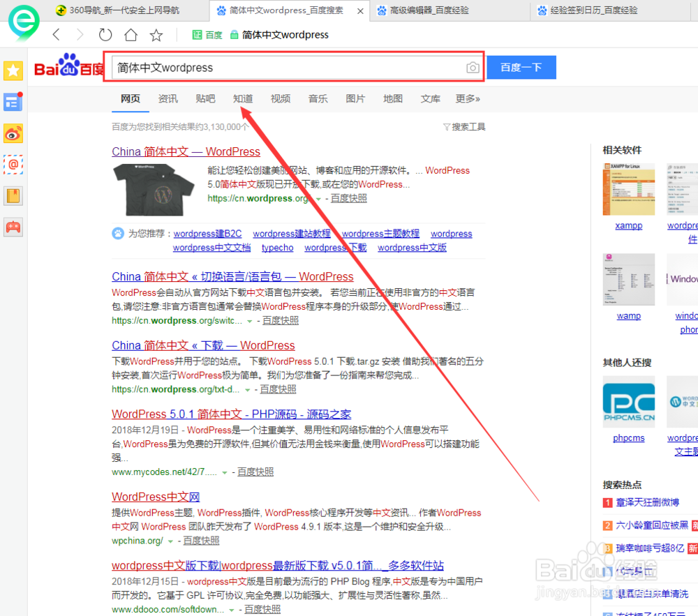Viewport: 698px width, 616px height.
Task: Select the 地图 search category
Action: pos(392,99)
